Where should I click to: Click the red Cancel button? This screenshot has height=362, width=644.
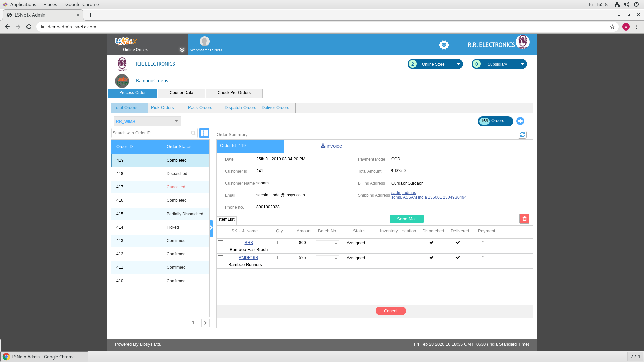(390, 311)
